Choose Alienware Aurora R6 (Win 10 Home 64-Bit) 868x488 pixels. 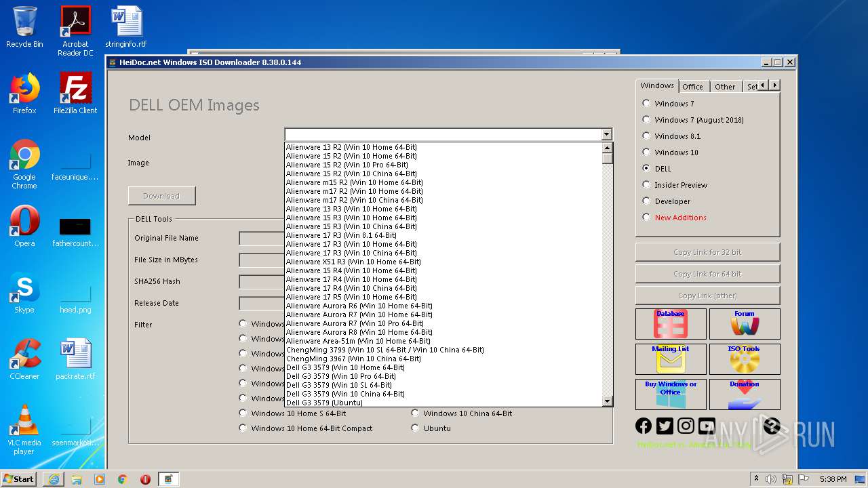pos(443,306)
